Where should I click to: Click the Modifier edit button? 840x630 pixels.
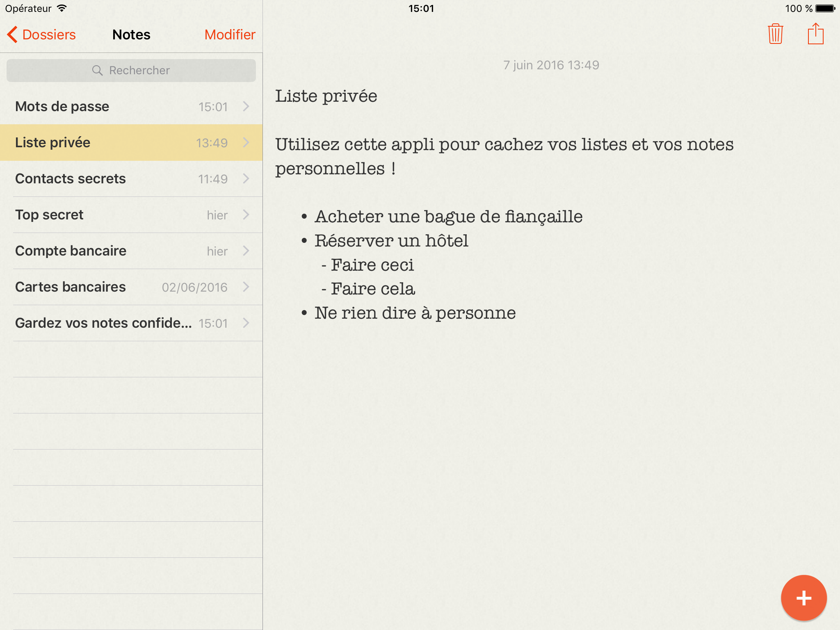230,34
